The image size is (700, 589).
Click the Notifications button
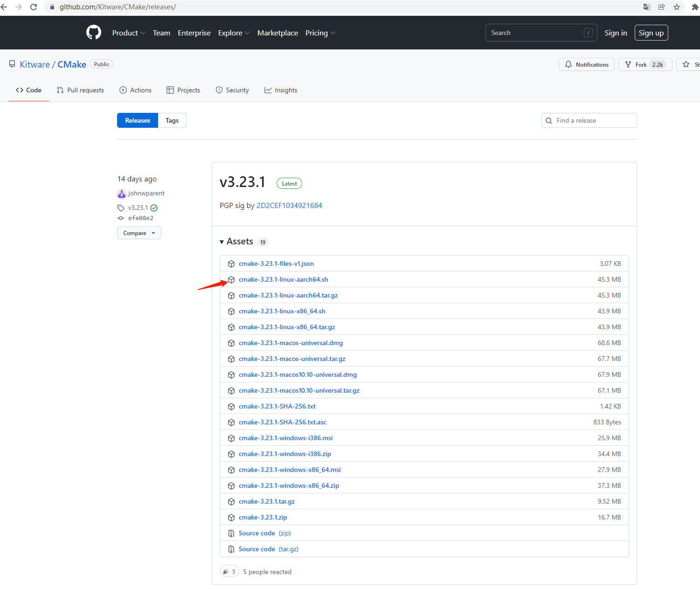point(587,64)
